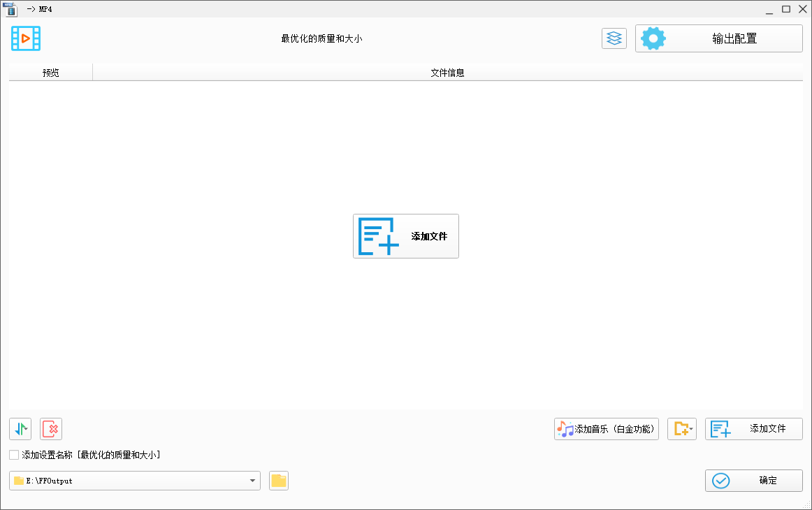Click the sort order arrows icon bottom left
The height and width of the screenshot is (510, 812).
click(20, 429)
